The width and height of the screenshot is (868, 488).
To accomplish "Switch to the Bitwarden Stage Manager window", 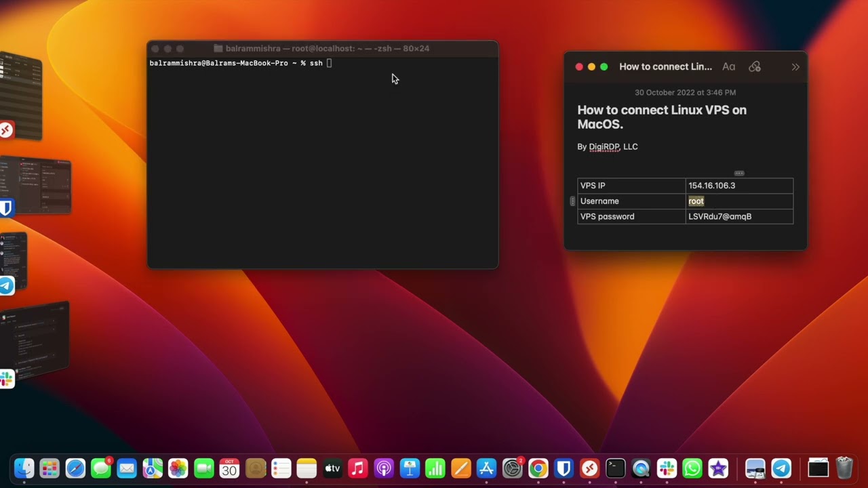I will click(x=35, y=186).
